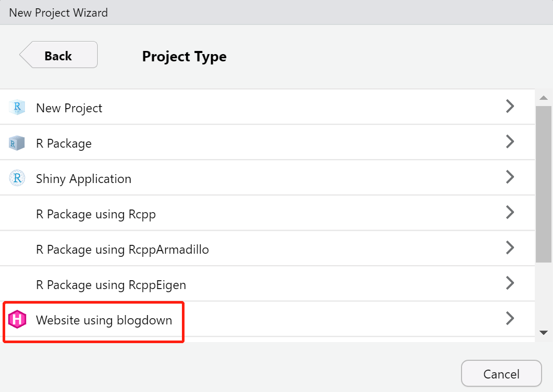Open Shiny Application via its chevron
The image size is (553, 392).
(510, 177)
